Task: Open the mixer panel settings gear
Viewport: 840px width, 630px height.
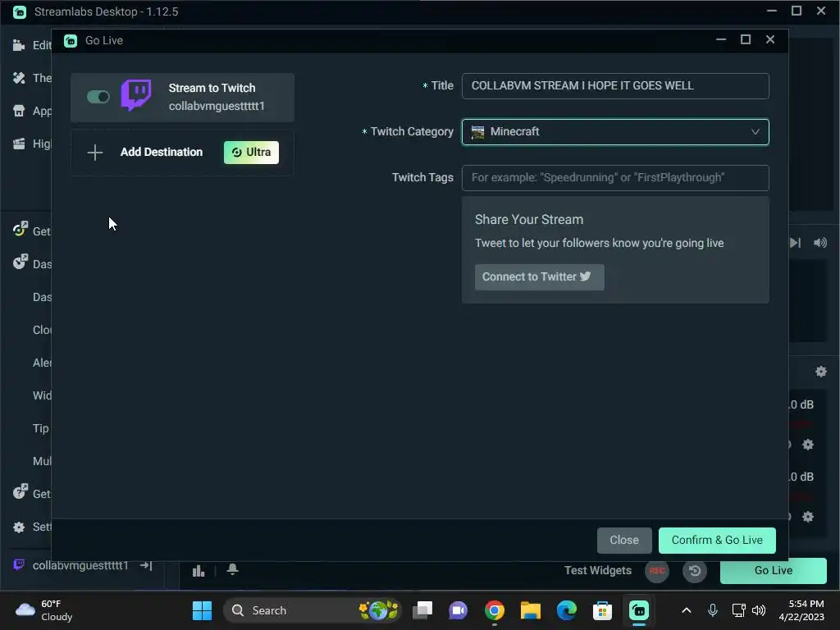Action: [820, 372]
